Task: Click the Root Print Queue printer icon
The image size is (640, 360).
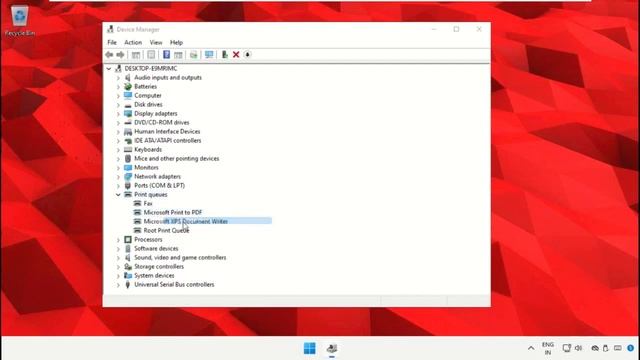Action: click(137, 231)
